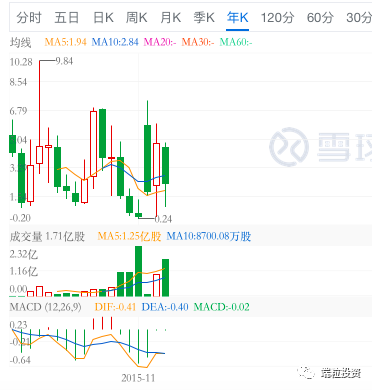Click the MA10:2.84 value
The image size is (372, 390).
click(115, 42)
